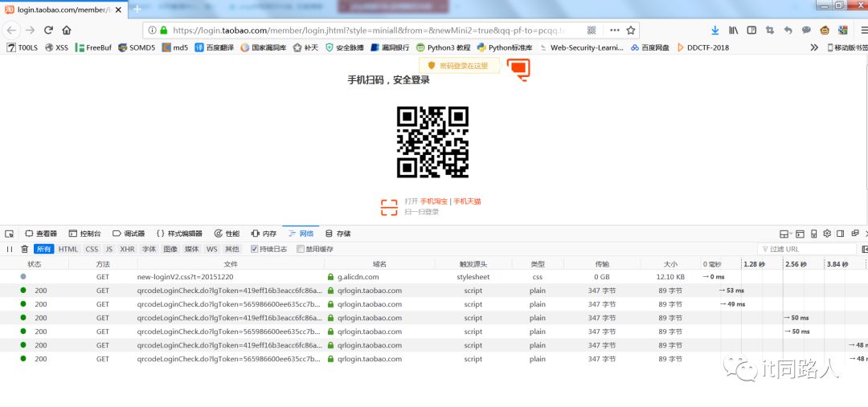868x407 pixels.
Task: Show site information for login.taobao.com
Action: point(152,31)
